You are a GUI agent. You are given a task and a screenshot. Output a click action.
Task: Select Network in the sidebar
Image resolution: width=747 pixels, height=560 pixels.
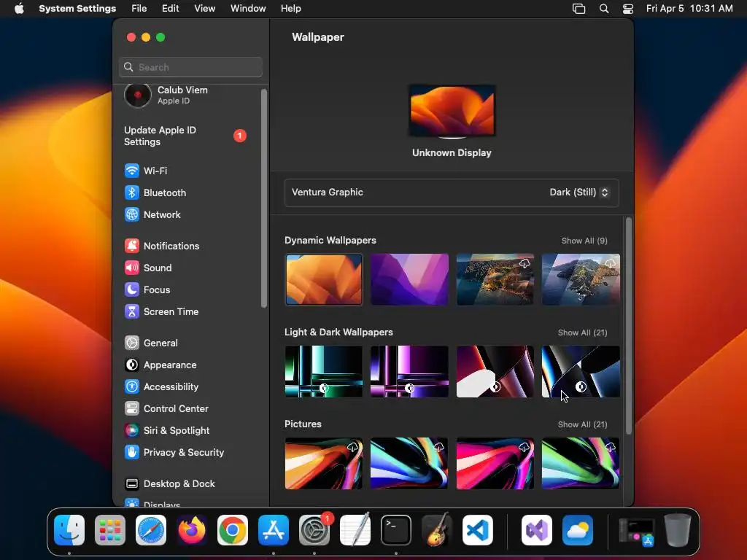pyautogui.click(x=152, y=214)
